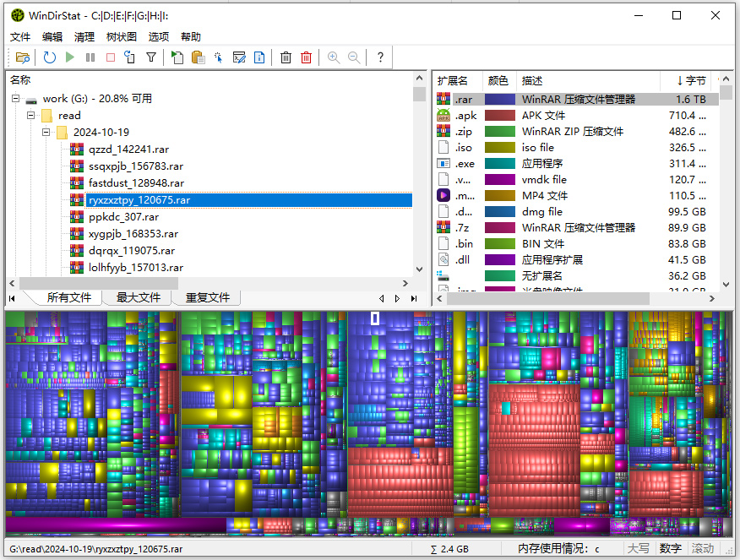Copy the path using the clipboard icon
740x560 pixels.
click(x=198, y=57)
